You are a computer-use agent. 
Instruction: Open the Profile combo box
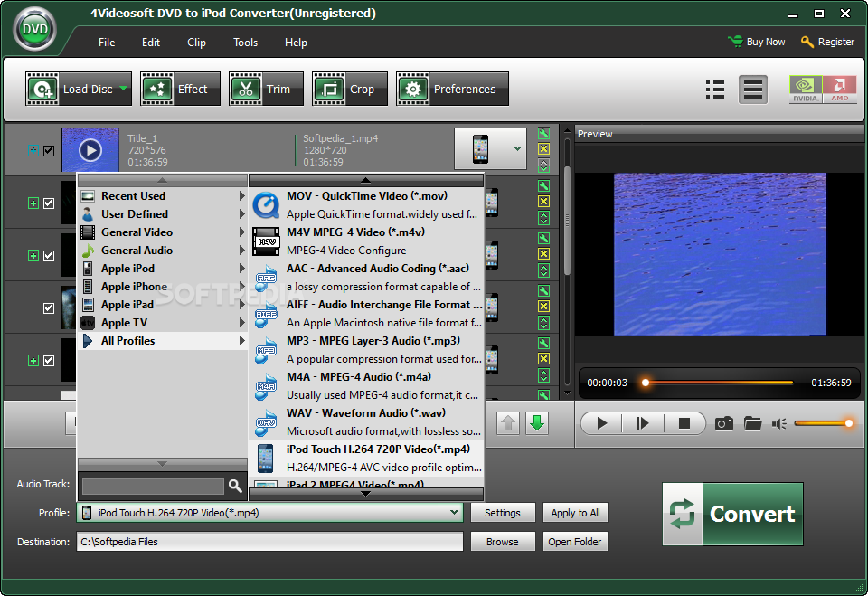[x=269, y=513]
